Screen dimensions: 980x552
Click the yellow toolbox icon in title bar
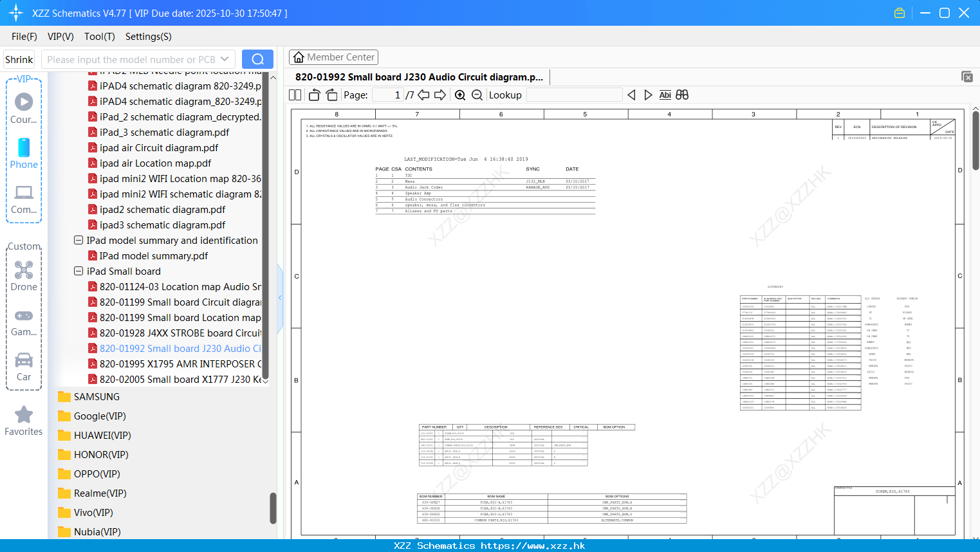coord(900,13)
